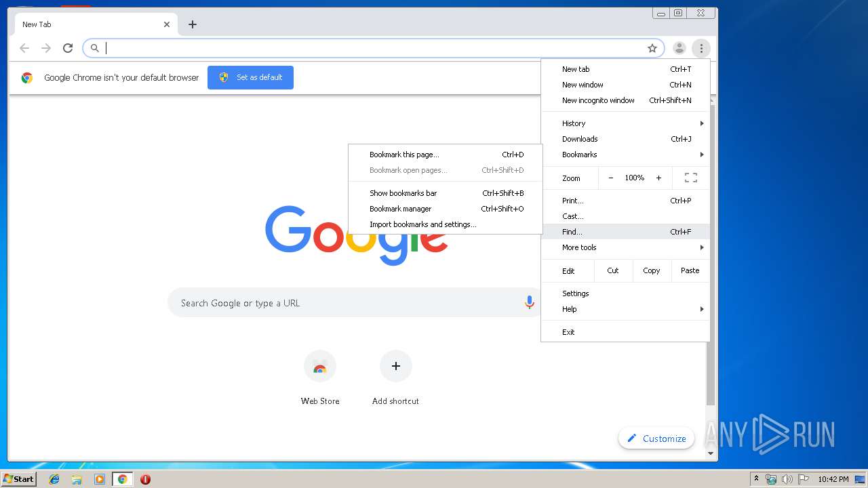The width and height of the screenshot is (868, 488).
Task: Launch the media player taskbar icon
Action: click(x=100, y=479)
